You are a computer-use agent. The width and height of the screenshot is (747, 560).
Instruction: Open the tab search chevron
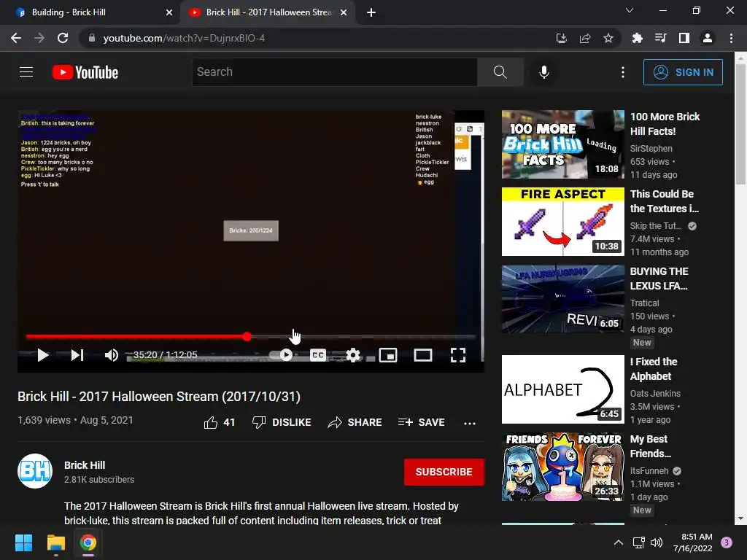630,10
